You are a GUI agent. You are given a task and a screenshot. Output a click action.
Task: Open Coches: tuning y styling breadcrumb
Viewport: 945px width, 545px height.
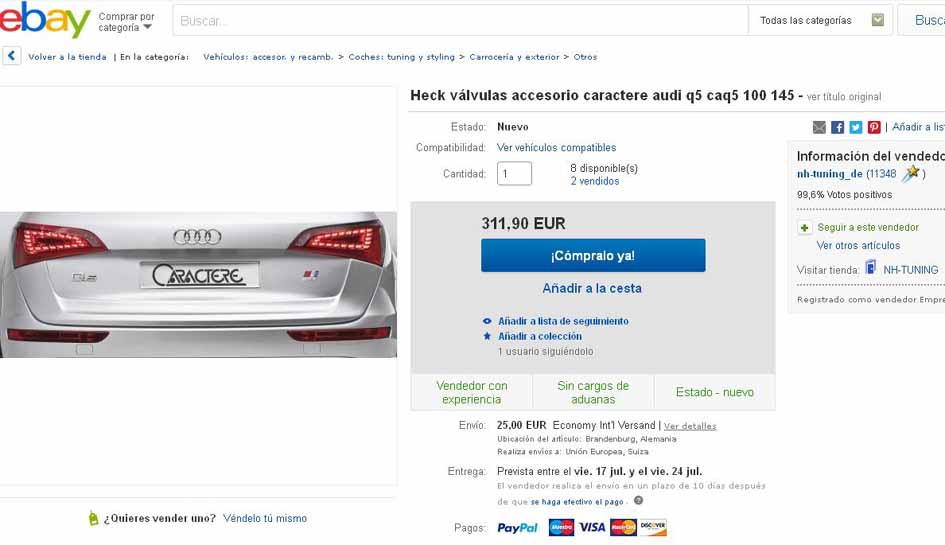[401, 57]
